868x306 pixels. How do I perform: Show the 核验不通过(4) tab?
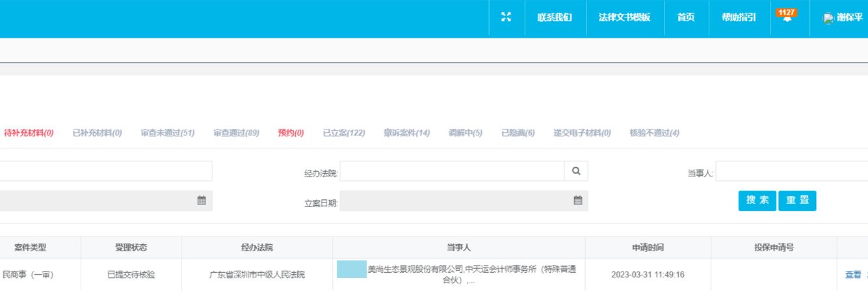(654, 133)
